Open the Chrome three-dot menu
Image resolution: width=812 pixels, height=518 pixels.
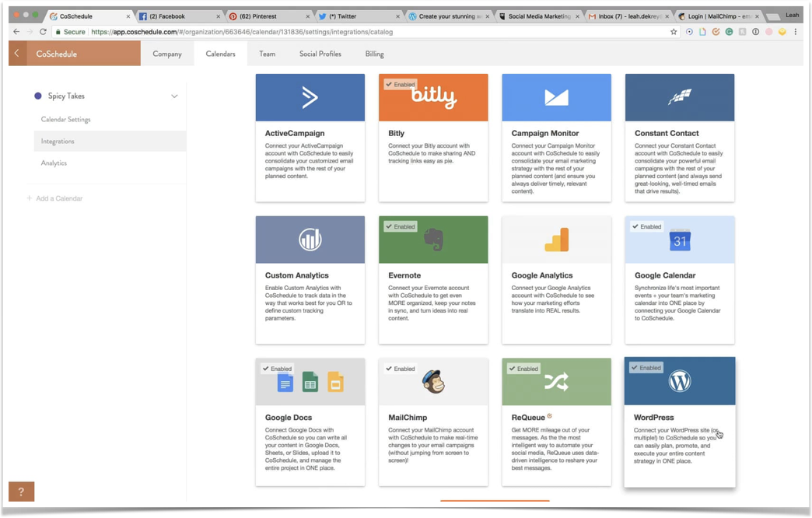pyautogui.click(x=795, y=32)
